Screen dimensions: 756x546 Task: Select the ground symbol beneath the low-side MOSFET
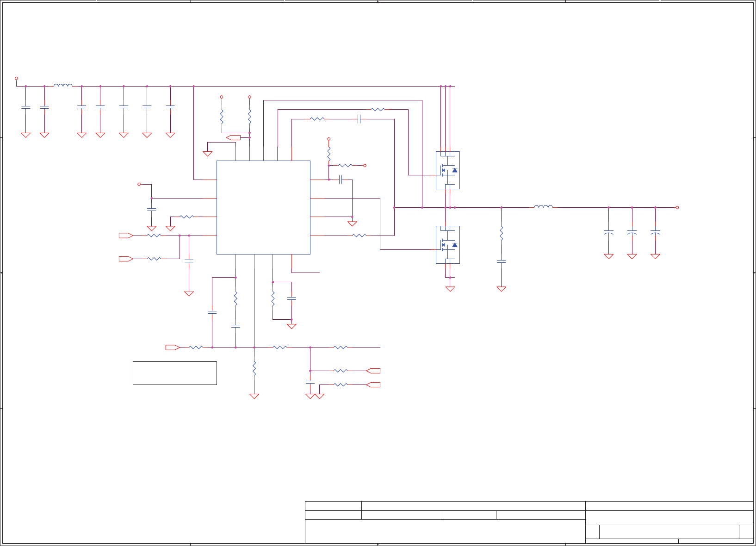450,289
